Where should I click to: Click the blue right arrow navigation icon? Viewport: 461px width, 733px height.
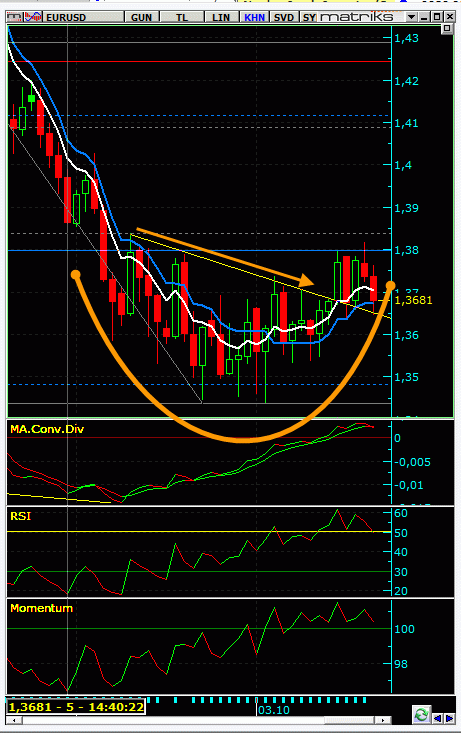point(449,718)
